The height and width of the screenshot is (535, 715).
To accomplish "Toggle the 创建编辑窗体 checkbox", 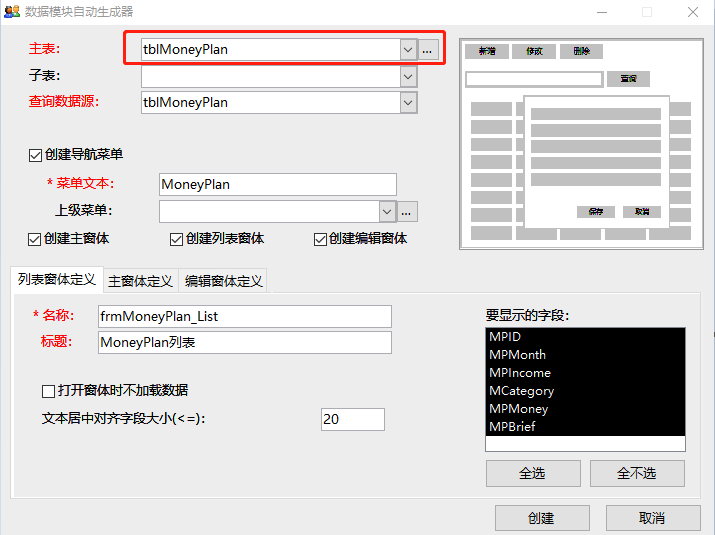I will click(320, 239).
